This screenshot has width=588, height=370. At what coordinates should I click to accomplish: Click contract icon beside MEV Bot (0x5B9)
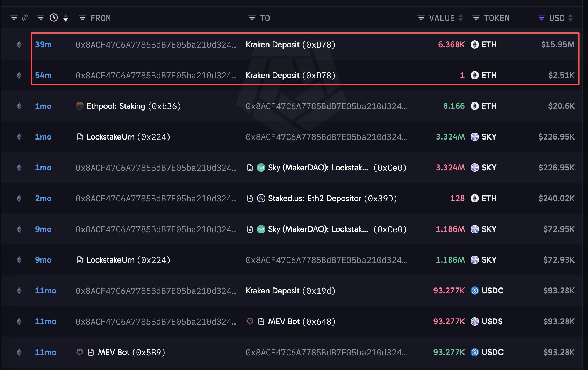click(x=91, y=352)
